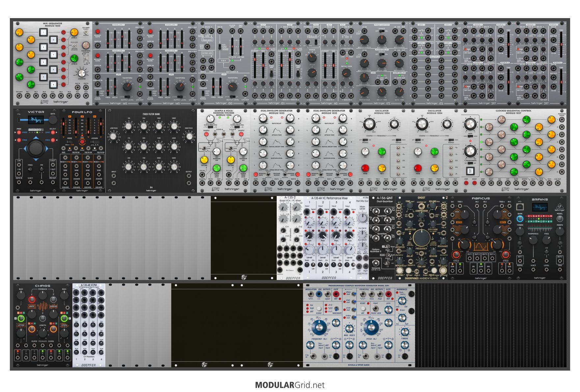Click the L1 knob on A-135-2 Quad VCA

click(x=283, y=208)
